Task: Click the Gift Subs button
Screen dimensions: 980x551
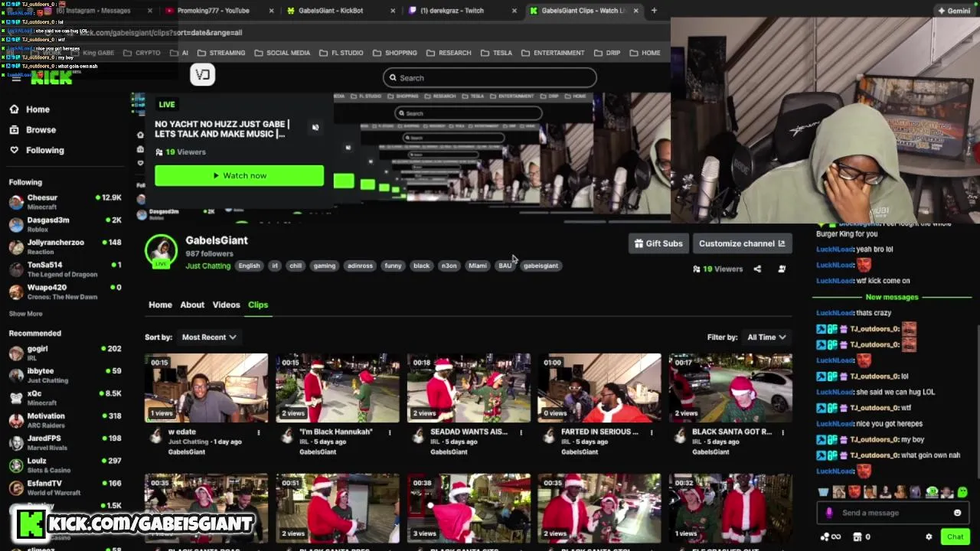Action: click(x=658, y=243)
